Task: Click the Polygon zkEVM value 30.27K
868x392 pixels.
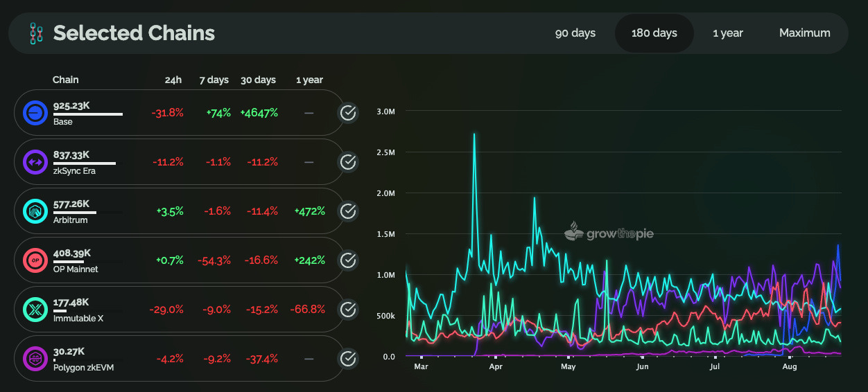Action: [x=69, y=351]
